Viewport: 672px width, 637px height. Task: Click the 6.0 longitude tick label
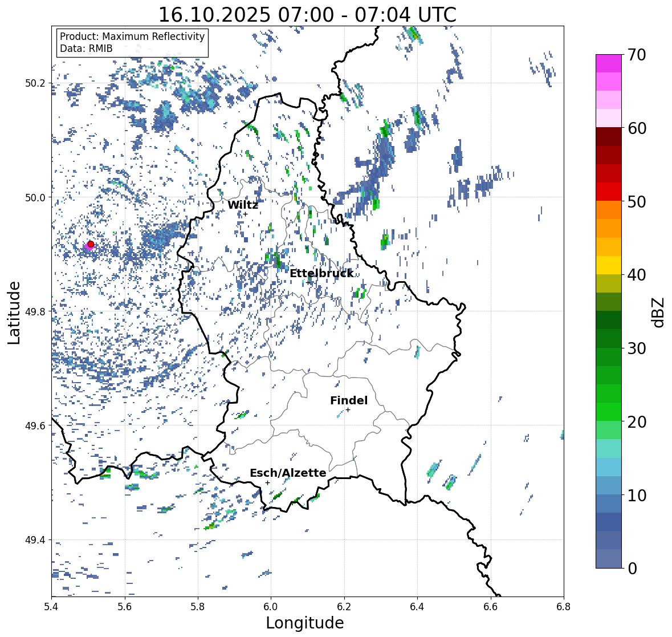[x=271, y=607]
